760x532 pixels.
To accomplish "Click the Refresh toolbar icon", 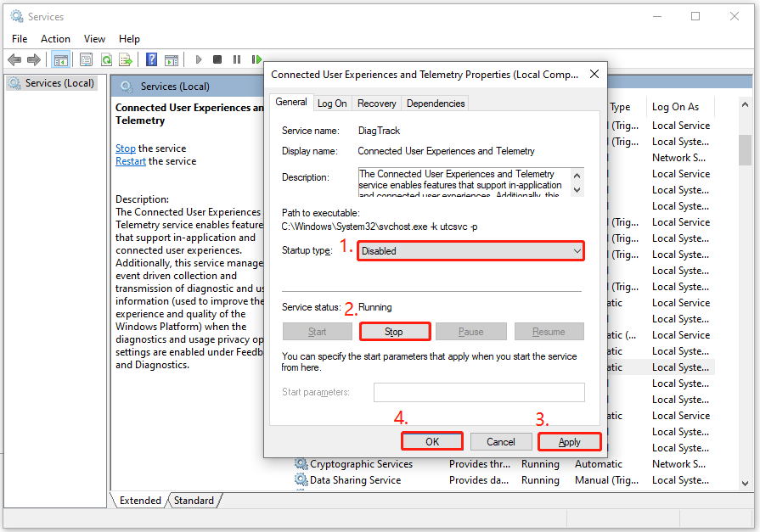I will [106, 60].
